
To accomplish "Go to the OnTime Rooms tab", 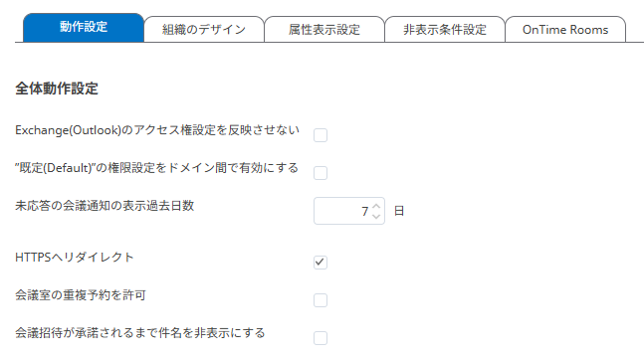I will point(565,29).
